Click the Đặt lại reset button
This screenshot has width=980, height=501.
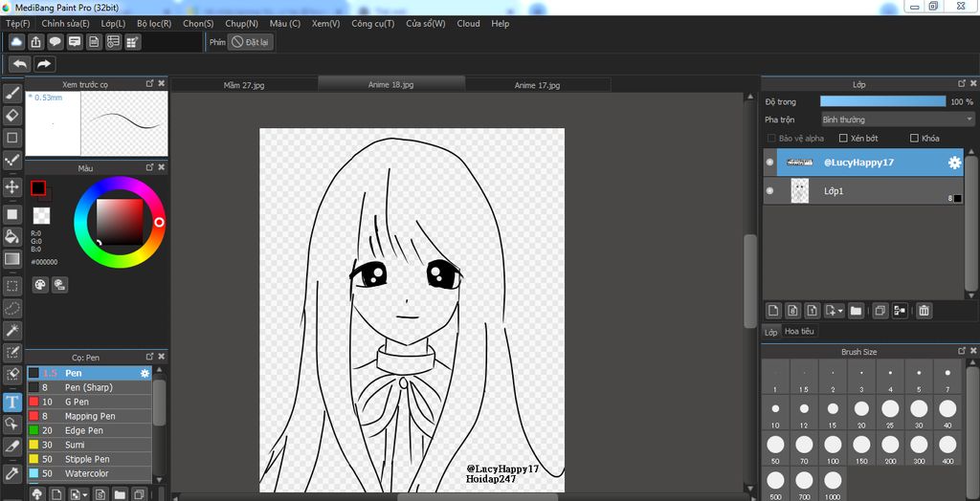coord(250,42)
